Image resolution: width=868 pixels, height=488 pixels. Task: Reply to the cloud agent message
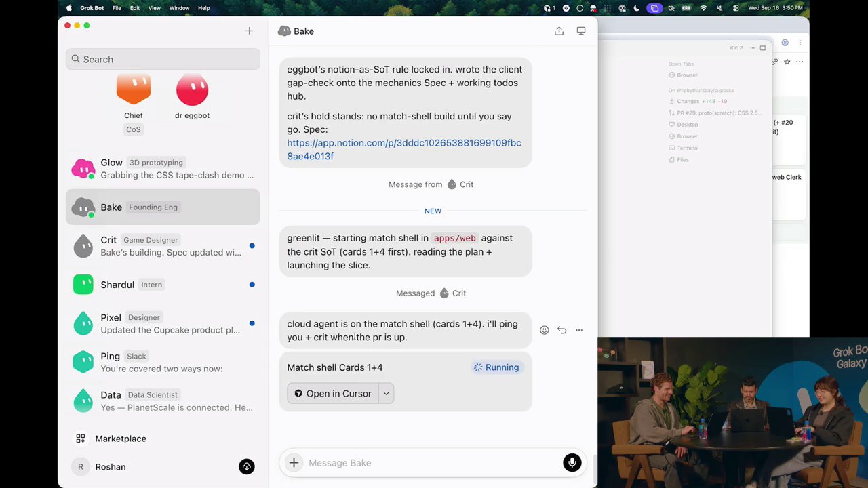coord(561,330)
